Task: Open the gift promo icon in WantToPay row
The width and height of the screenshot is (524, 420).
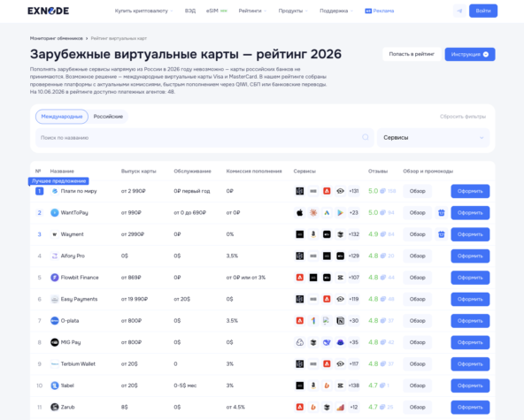Action: [x=442, y=213]
